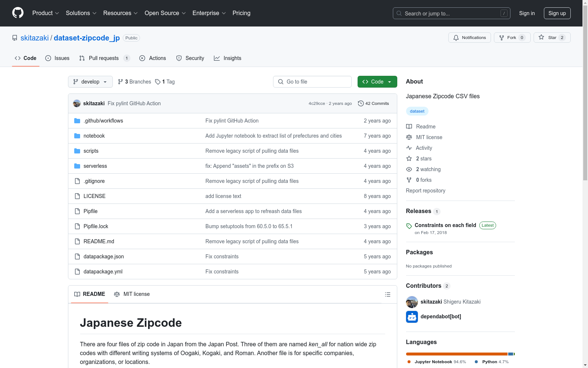Switch to the Code tab

(26, 58)
